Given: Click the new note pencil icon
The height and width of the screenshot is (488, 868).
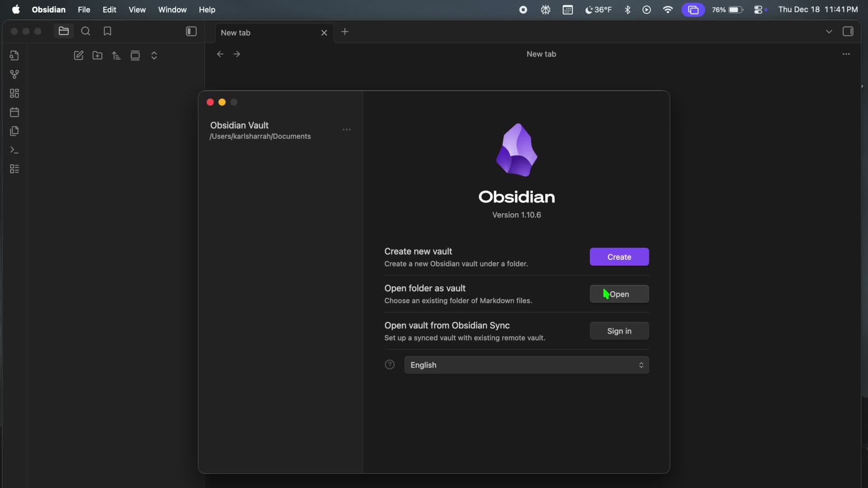Looking at the screenshot, I should 79,56.
